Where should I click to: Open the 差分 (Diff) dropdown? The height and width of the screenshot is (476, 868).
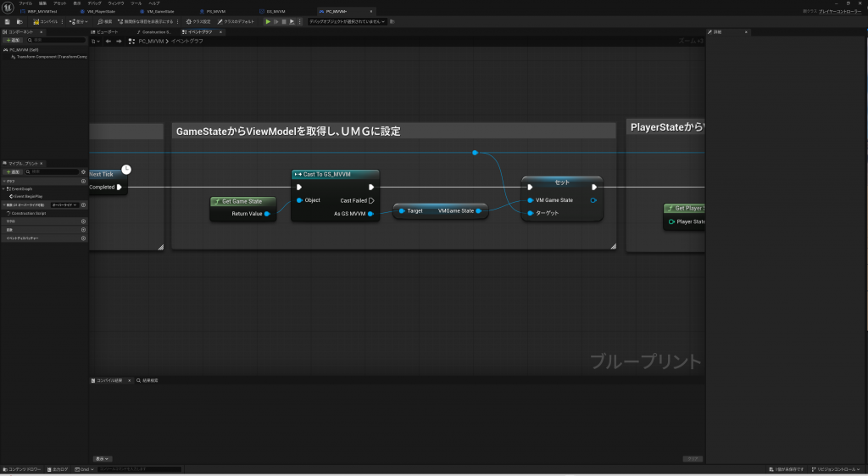81,21
